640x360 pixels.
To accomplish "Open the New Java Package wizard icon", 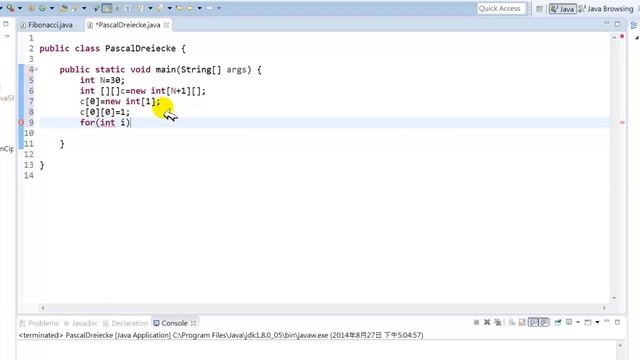I will (31, 8).
